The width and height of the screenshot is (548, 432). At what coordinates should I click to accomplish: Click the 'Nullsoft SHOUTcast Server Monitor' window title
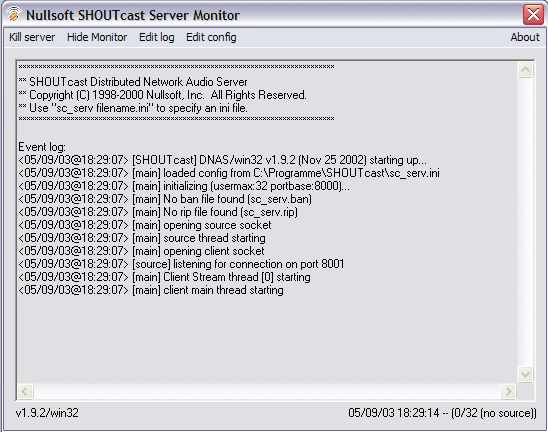click(x=133, y=15)
